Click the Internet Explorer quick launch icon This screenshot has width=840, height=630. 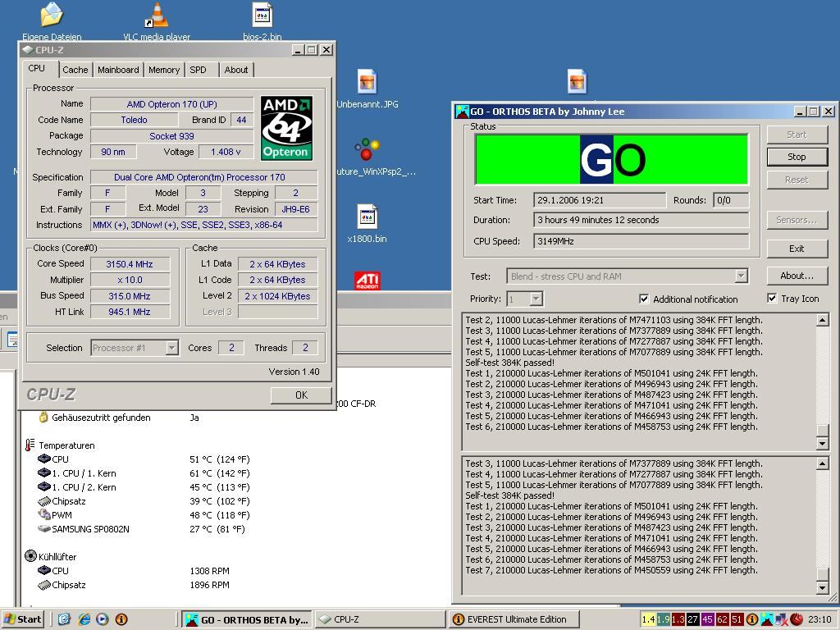coord(84,620)
